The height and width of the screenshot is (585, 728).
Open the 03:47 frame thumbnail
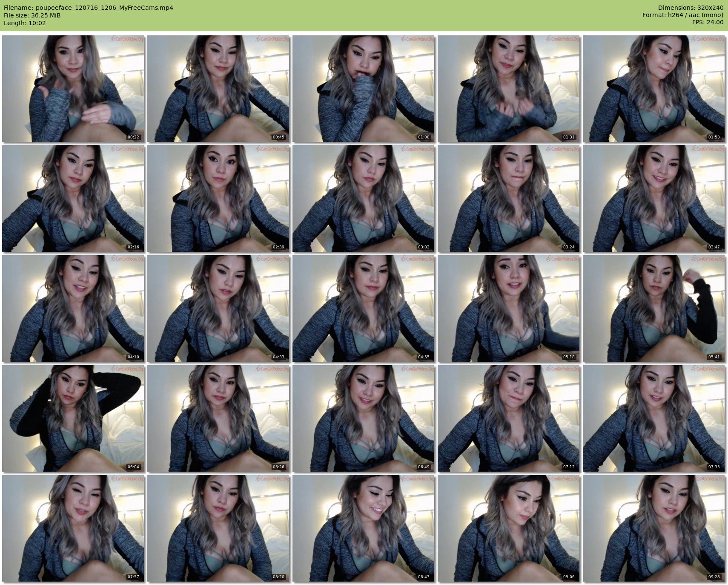[654, 199]
